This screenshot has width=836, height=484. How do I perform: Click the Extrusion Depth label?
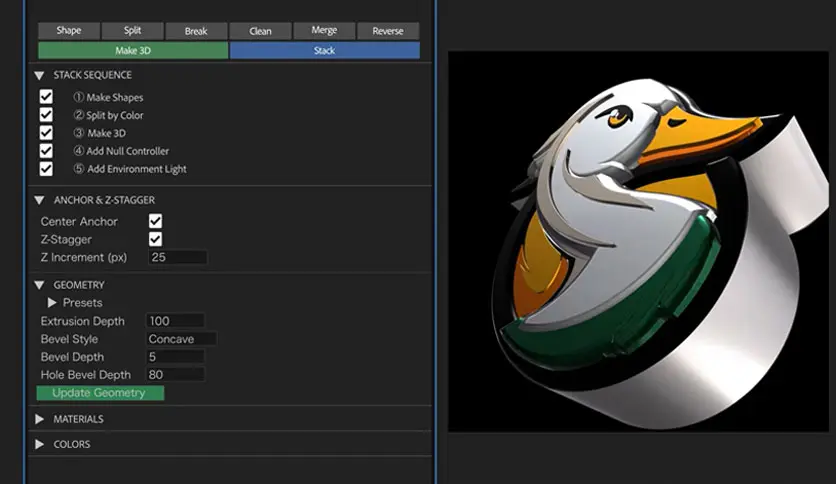pyautogui.click(x=83, y=321)
